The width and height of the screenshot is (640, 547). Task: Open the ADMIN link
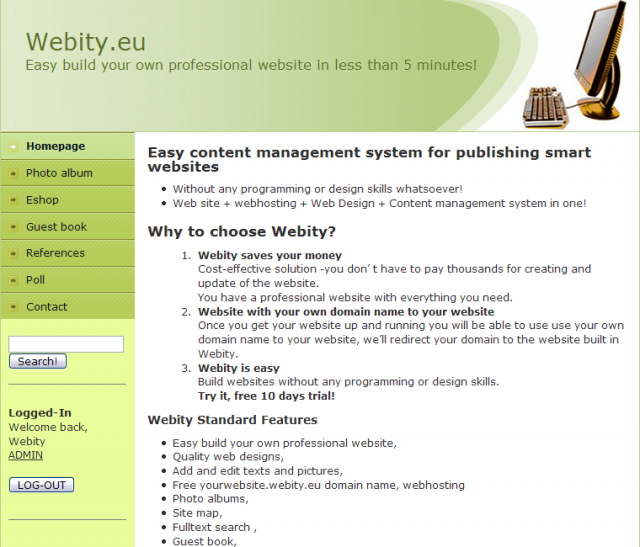tap(25, 455)
